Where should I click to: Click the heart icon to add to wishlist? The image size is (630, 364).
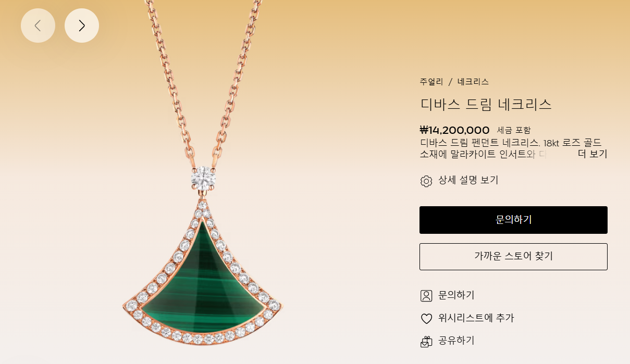[x=426, y=319]
